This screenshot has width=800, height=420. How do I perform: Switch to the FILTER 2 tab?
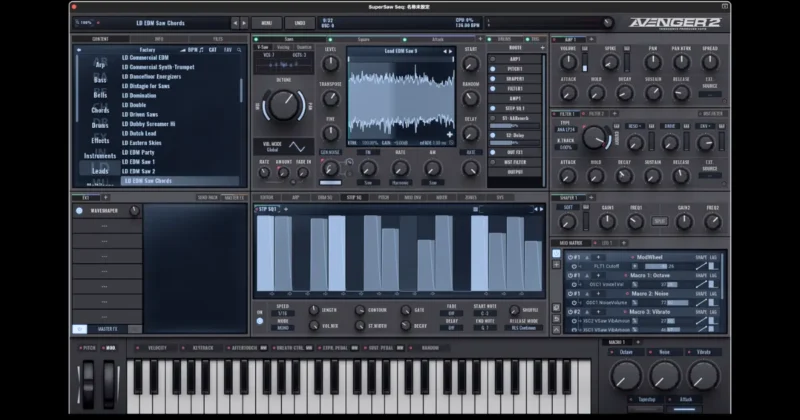595,114
